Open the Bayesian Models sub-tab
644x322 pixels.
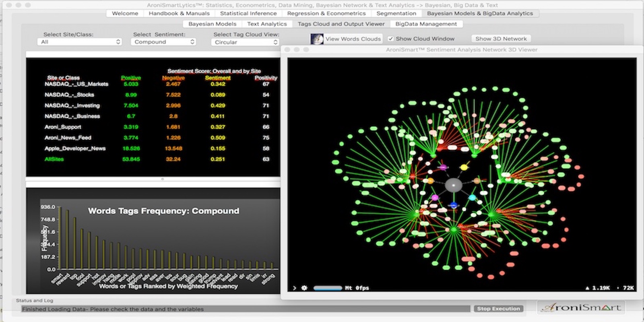[x=212, y=24]
